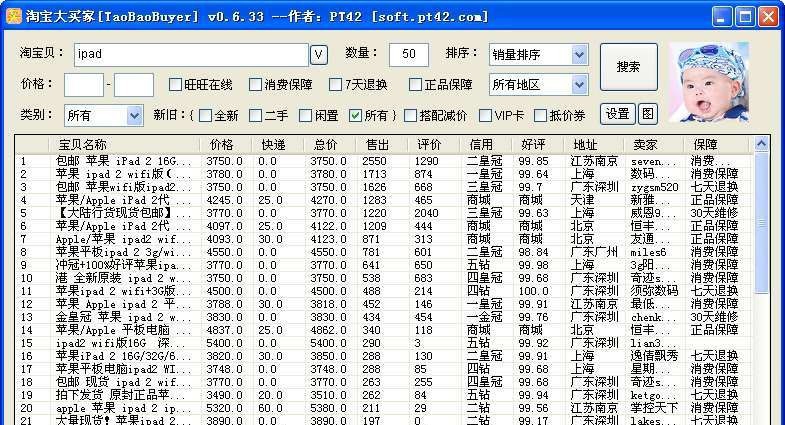Click the 搜索 search button

(x=628, y=67)
